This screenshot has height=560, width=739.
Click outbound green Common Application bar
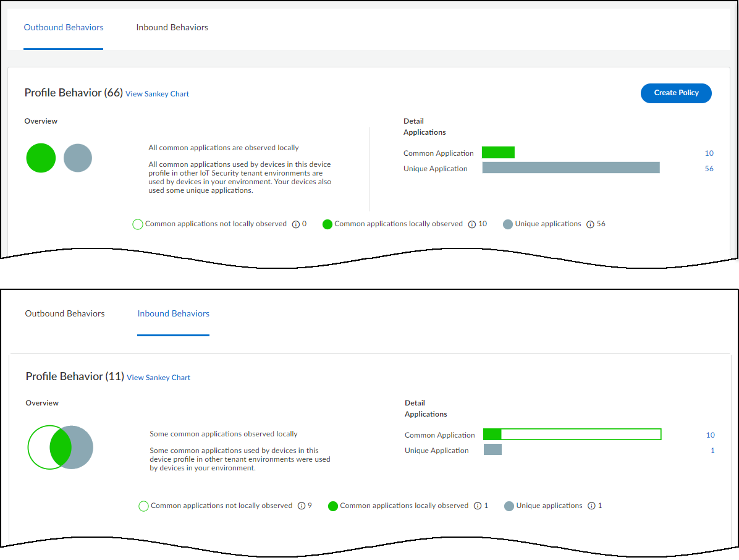coord(498,152)
